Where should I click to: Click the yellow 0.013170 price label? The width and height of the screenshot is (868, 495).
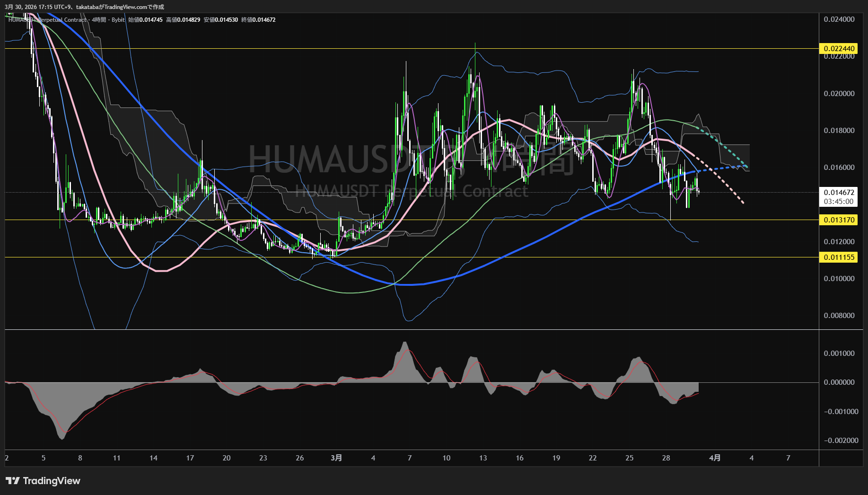click(x=839, y=220)
